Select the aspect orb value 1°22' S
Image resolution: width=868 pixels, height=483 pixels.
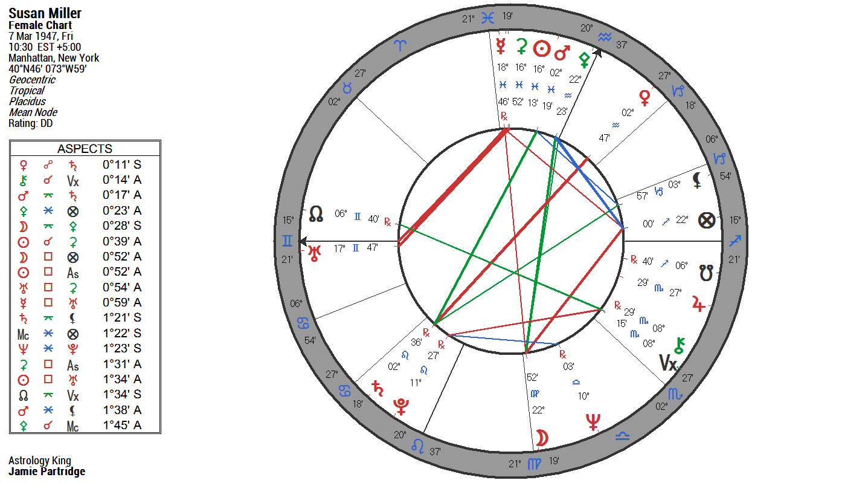tap(122, 333)
